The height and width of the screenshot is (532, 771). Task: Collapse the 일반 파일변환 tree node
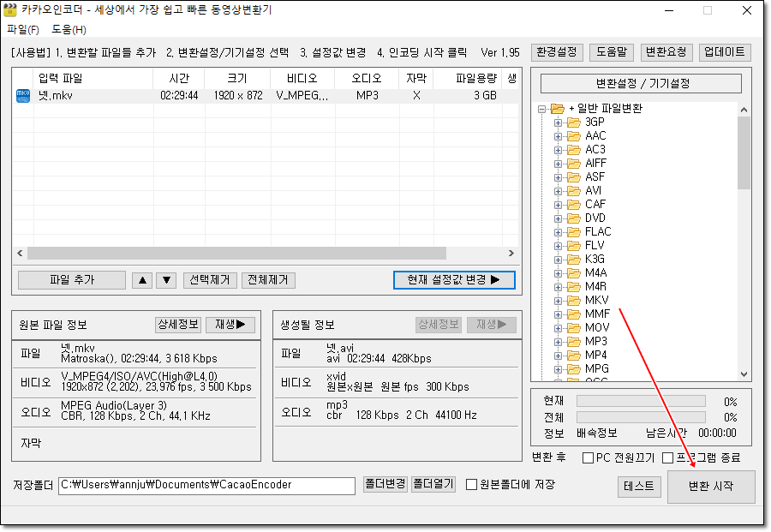542,109
